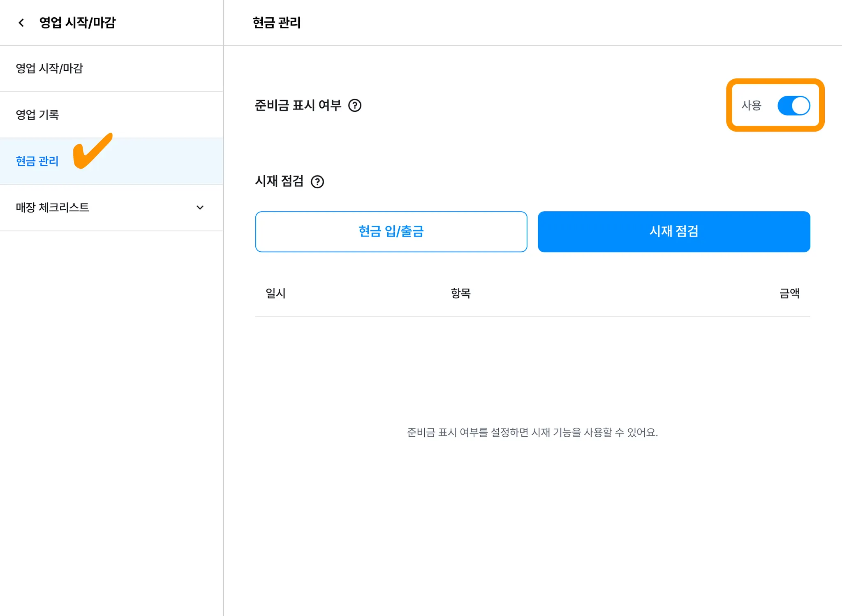Click the back arrow icon
Screen dimensions: 842x616
click(x=21, y=23)
